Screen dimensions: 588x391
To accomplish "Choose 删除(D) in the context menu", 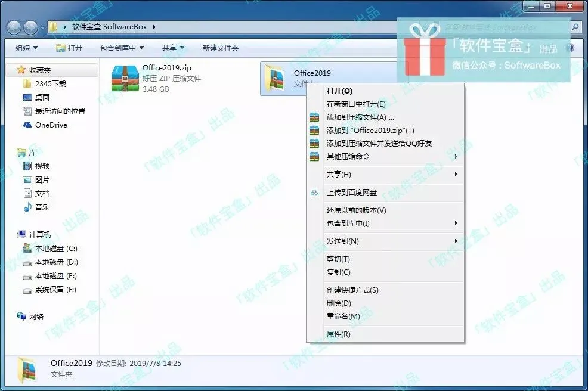I will point(385,303).
